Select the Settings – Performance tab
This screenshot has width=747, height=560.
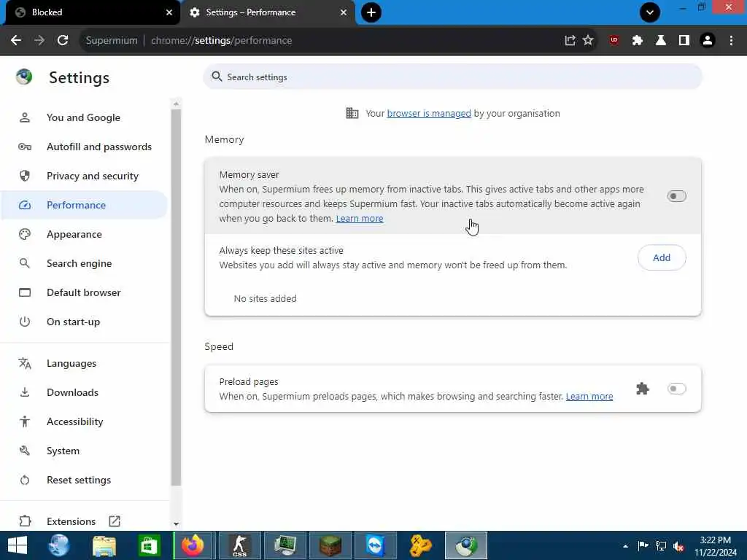point(267,12)
